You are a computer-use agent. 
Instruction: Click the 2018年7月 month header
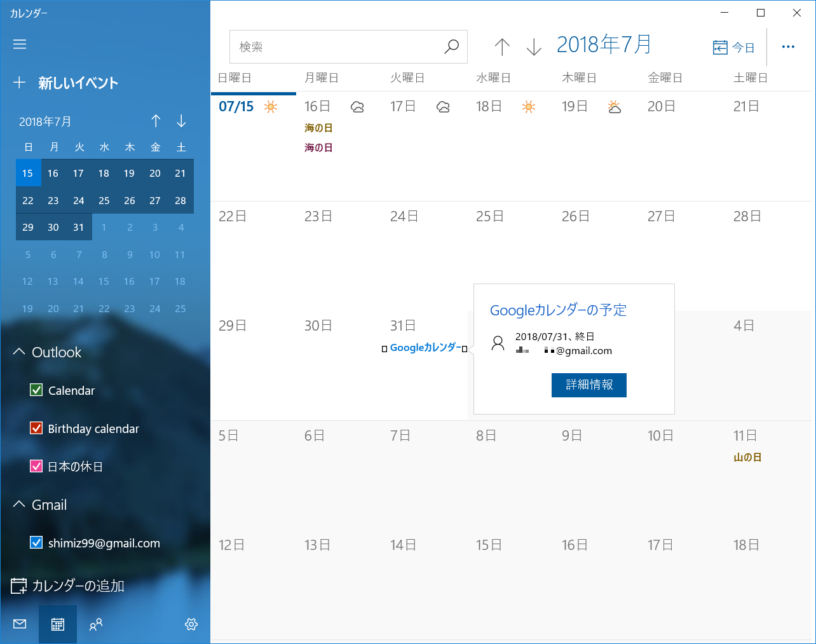point(603,44)
